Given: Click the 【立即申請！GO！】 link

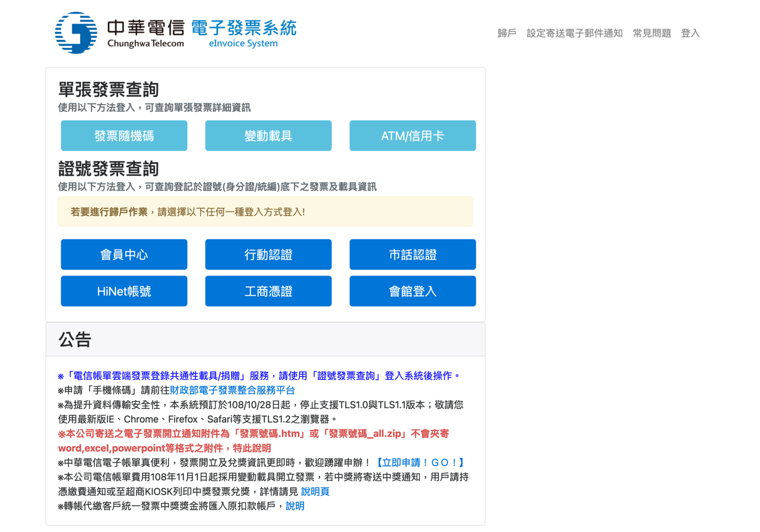Looking at the screenshot, I should click(x=420, y=463).
